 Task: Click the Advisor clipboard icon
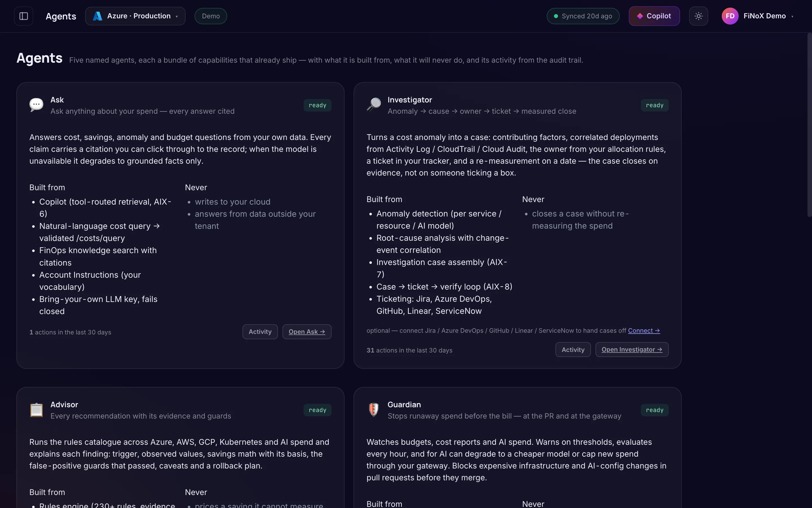pos(36,410)
